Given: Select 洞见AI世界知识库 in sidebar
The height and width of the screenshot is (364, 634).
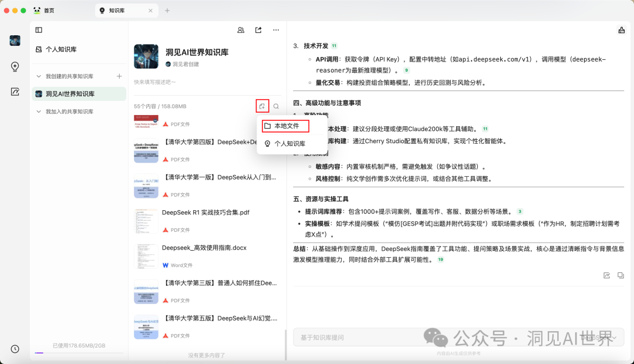Looking at the screenshot, I should tap(79, 94).
